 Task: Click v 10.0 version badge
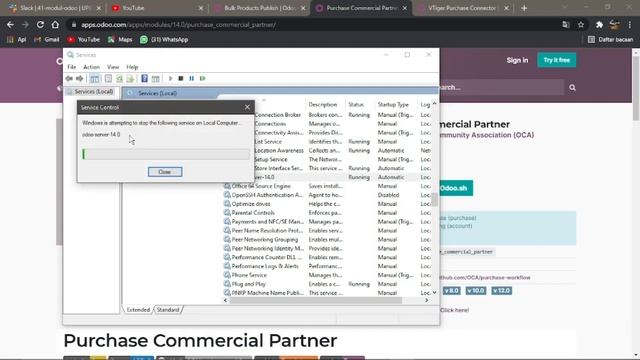pyautogui.click(x=476, y=291)
